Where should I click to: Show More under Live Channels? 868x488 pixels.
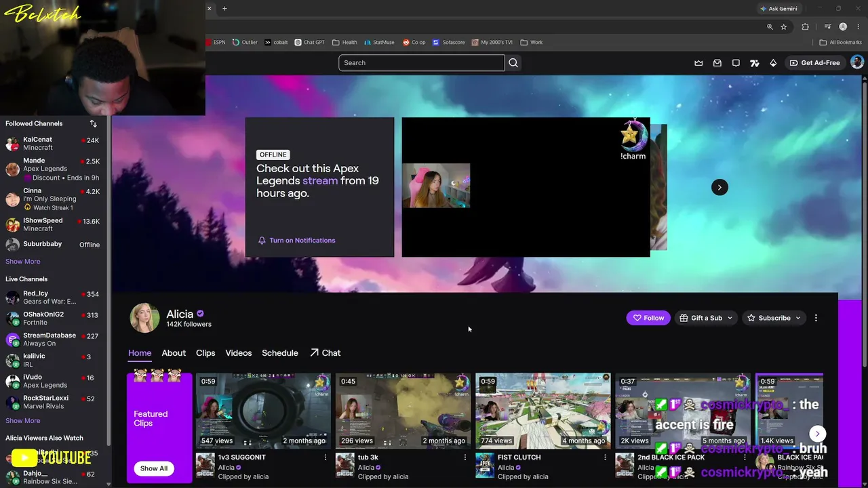[x=23, y=421]
